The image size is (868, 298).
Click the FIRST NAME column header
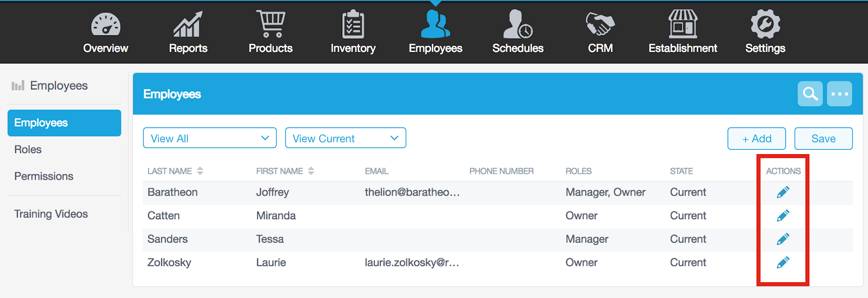(x=279, y=171)
